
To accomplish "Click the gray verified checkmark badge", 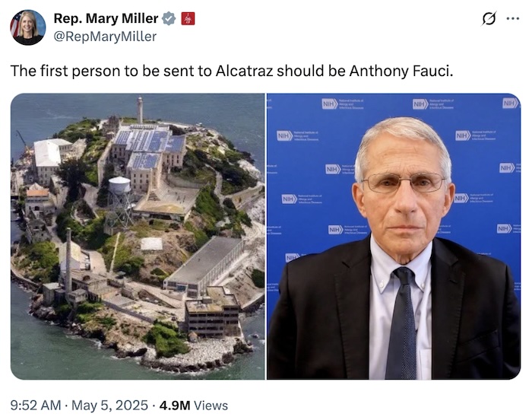I will coord(169,19).
